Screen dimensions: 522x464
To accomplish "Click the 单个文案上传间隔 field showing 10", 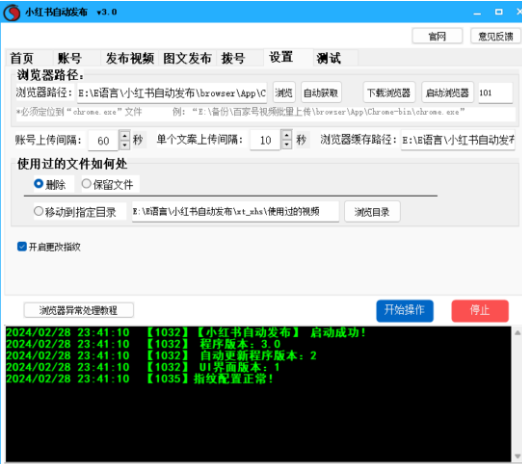I will pos(266,140).
